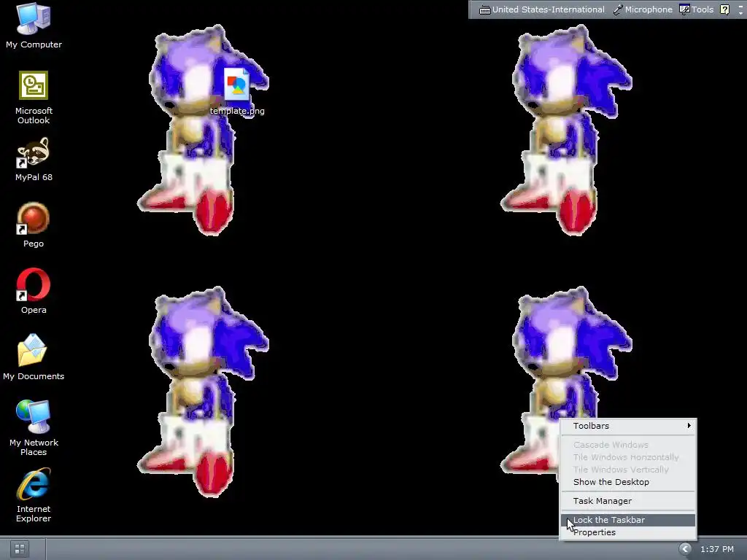Select the MyPal 68 raccoon icon
This screenshot has height=560, width=747.
click(x=34, y=152)
